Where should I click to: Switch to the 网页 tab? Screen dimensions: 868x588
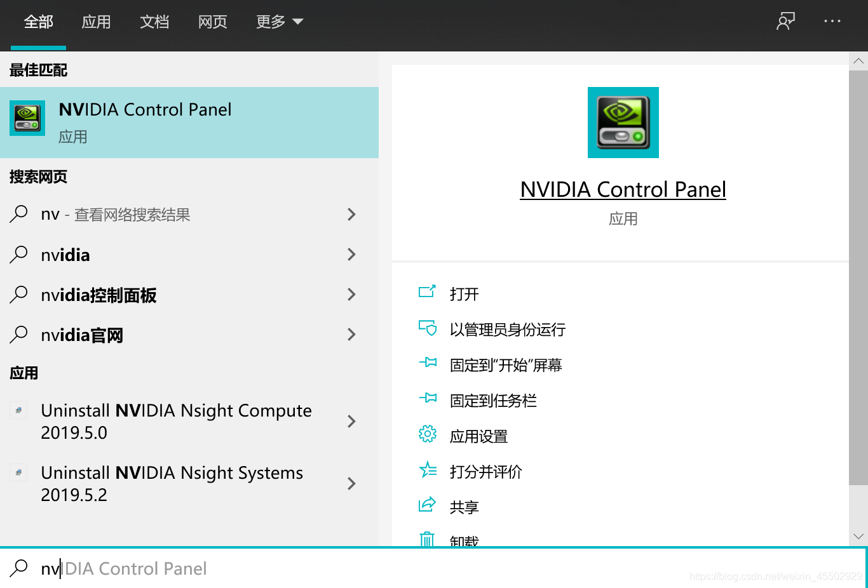(213, 22)
